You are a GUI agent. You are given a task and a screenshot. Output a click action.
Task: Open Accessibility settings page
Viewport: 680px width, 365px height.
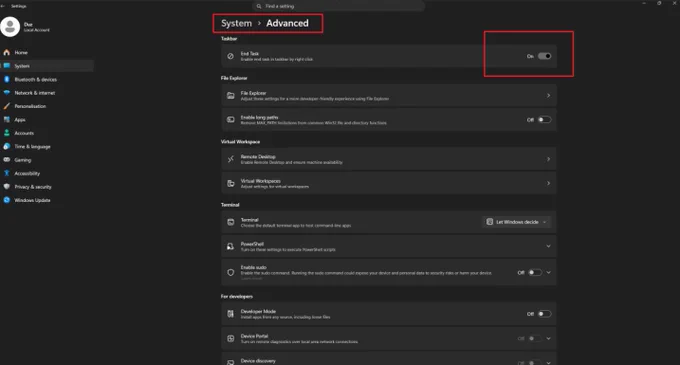coord(27,173)
